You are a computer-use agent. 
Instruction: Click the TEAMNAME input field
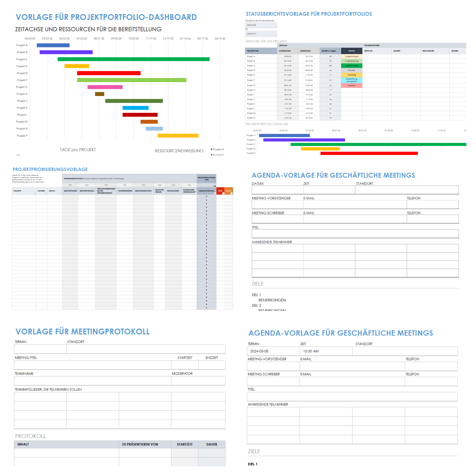click(x=93, y=381)
